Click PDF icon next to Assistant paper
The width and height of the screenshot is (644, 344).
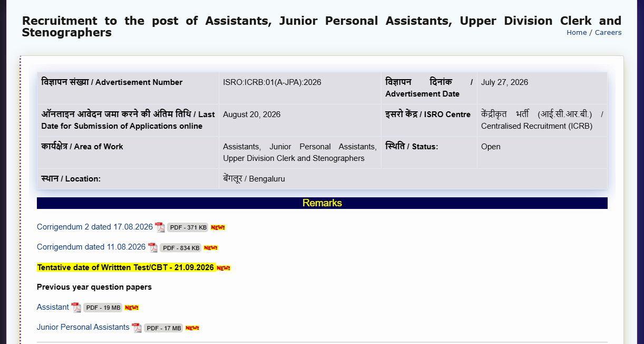click(x=76, y=308)
